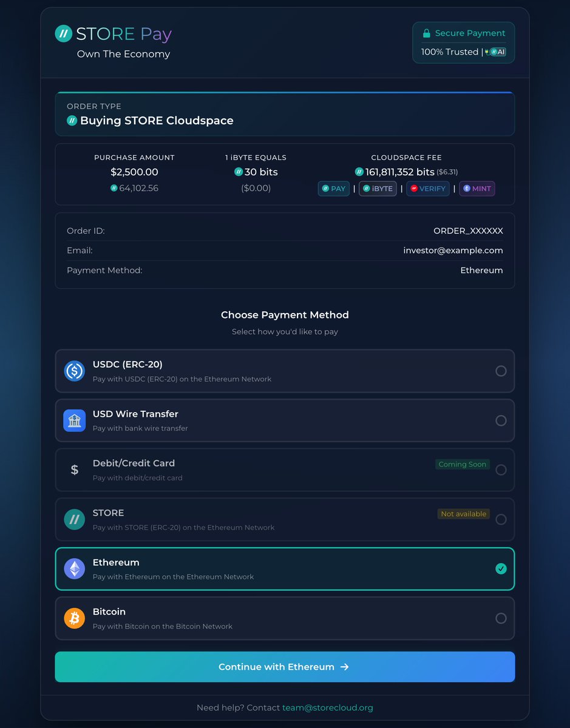Click the Own The Economy tagline
Image resolution: width=570 pixels, height=728 pixels.
point(123,54)
